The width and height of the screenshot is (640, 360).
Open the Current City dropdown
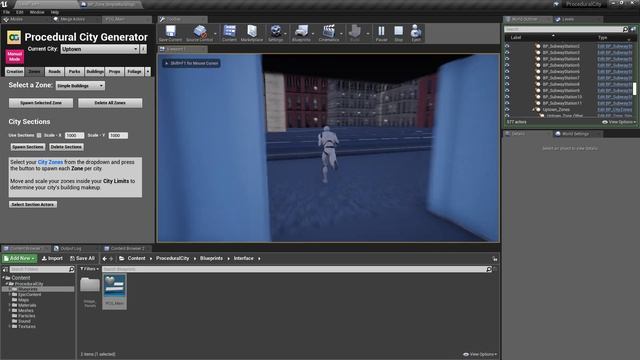100,49
